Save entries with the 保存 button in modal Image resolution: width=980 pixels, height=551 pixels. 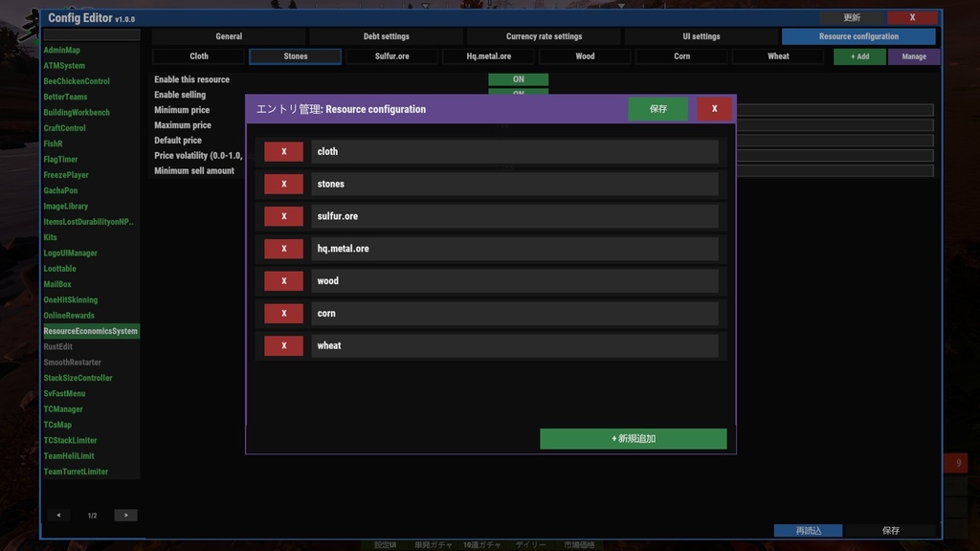pos(657,109)
